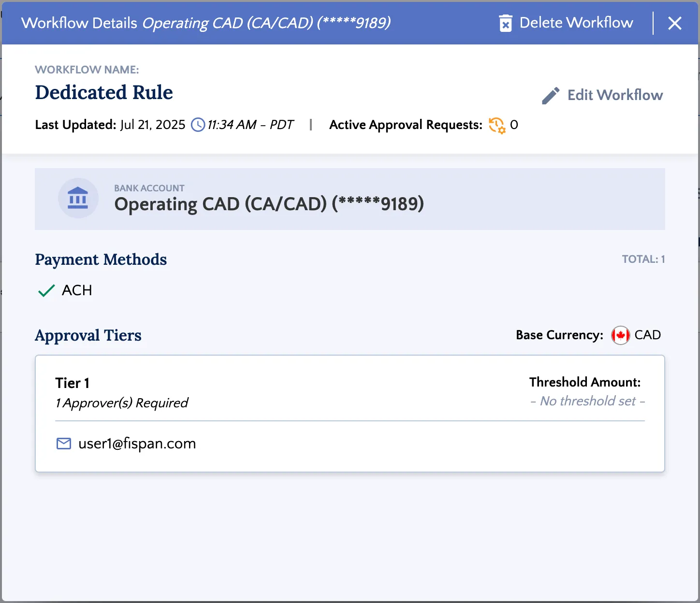Click the Active Approval Requests status icon
700x603 pixels.
coord(497,125)
